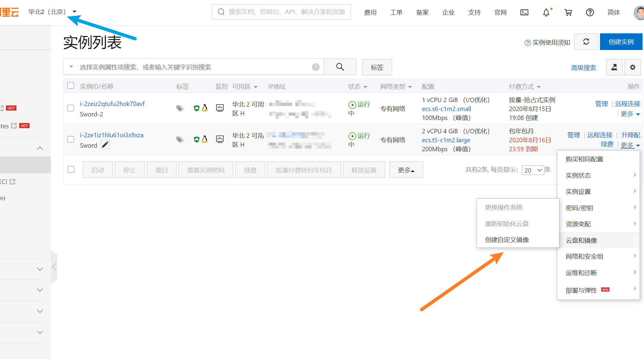Image resolution: width=644 pixels, height=359 pixels.
Task: Check the Sword-2 instance checkbox
Action: tap(71, 108)
